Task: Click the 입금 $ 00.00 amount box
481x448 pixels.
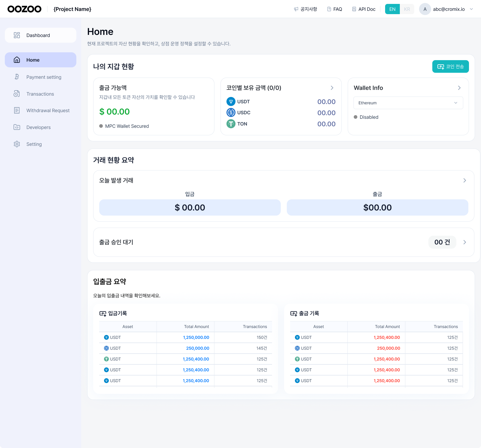Action: click(x=190, y=207)
